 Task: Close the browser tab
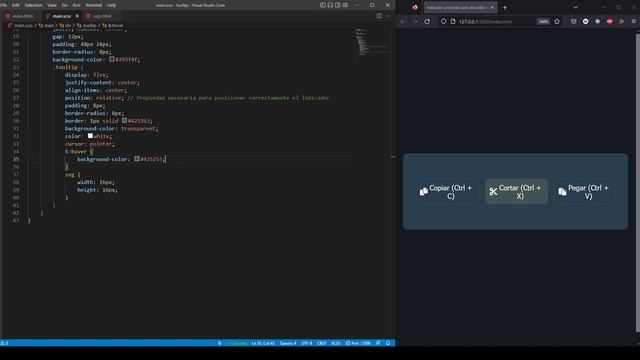click(x=492, y=7)
